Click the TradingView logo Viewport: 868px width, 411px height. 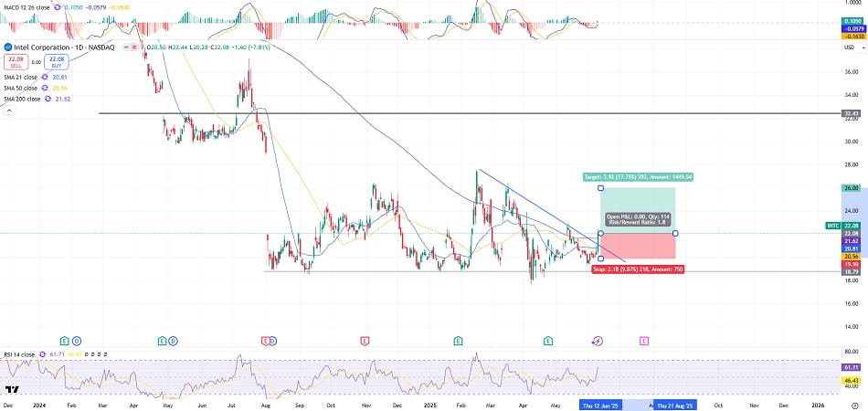12,389
